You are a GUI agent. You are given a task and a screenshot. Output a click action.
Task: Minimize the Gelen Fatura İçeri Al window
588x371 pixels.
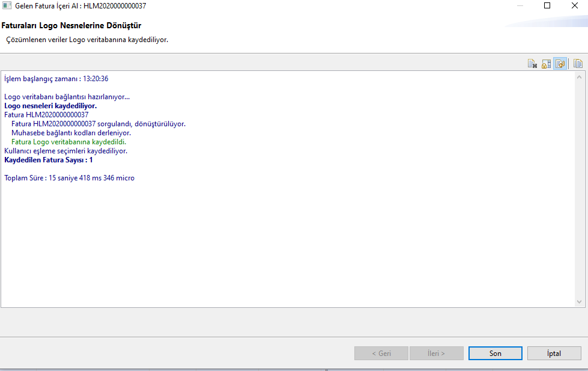point(520,6)
